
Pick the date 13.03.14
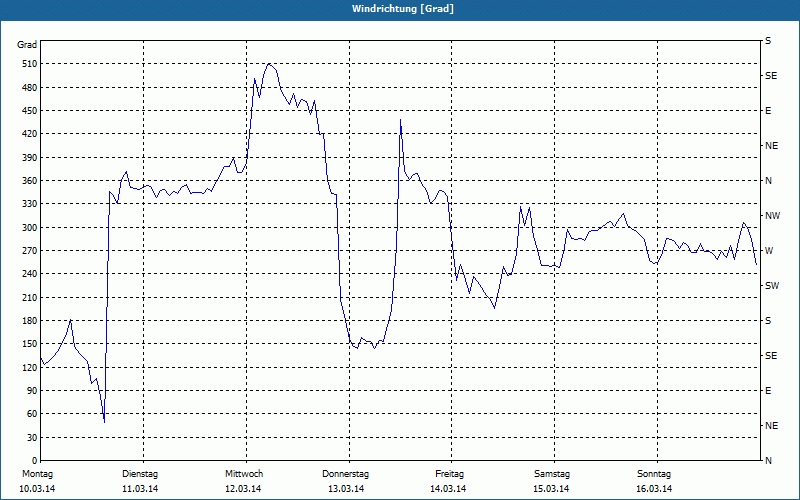346,489
